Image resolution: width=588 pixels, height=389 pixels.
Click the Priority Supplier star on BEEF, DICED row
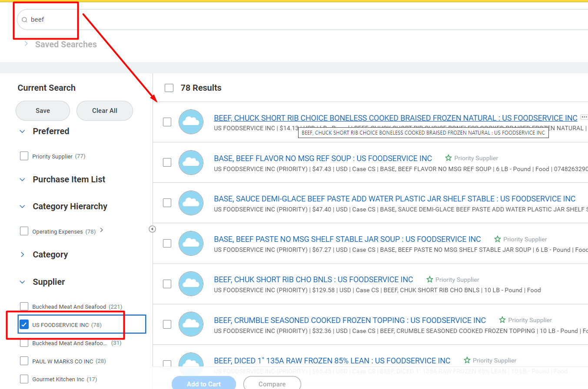pos(467,360)
